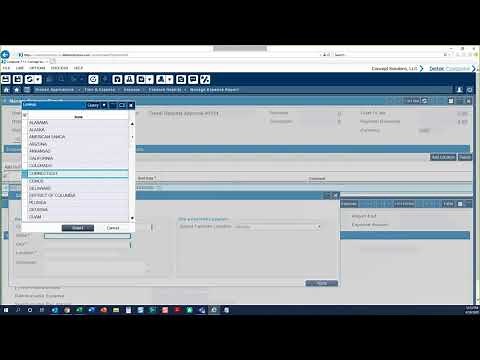Open the dropdown arrow next to refresh icon

[38, 79]
